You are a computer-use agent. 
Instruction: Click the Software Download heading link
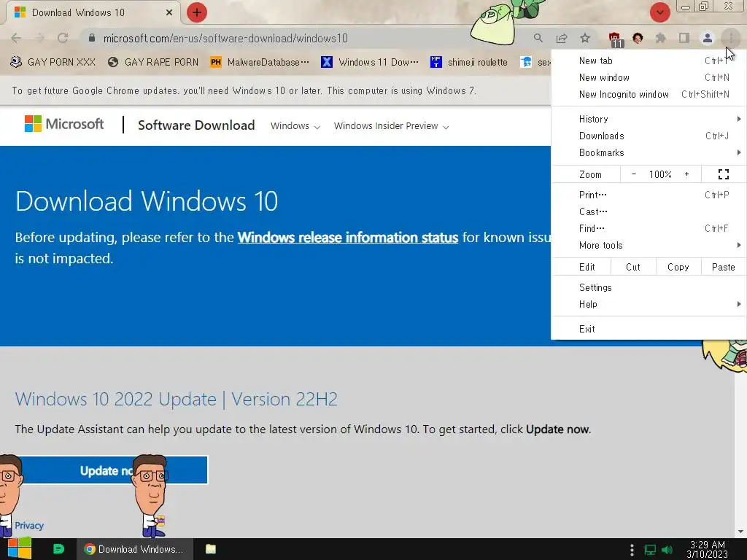tap(196, 125)
